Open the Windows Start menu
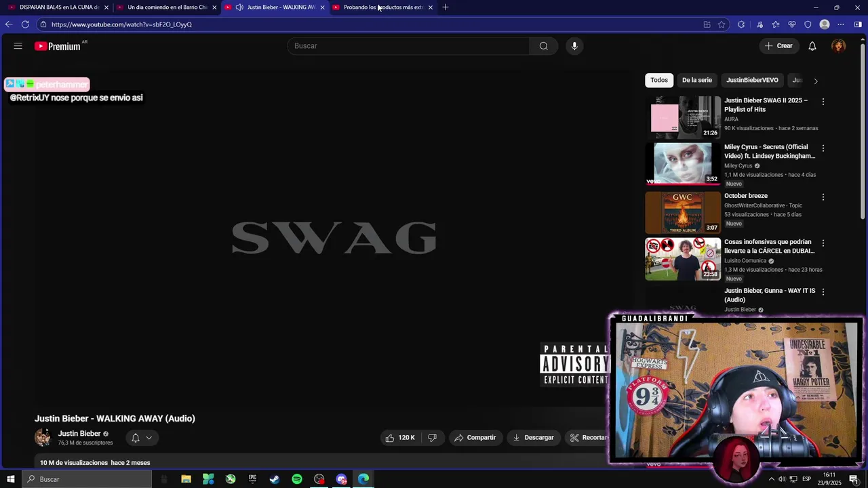This screenshot has height=488, width=868. [x=10, y=479]
